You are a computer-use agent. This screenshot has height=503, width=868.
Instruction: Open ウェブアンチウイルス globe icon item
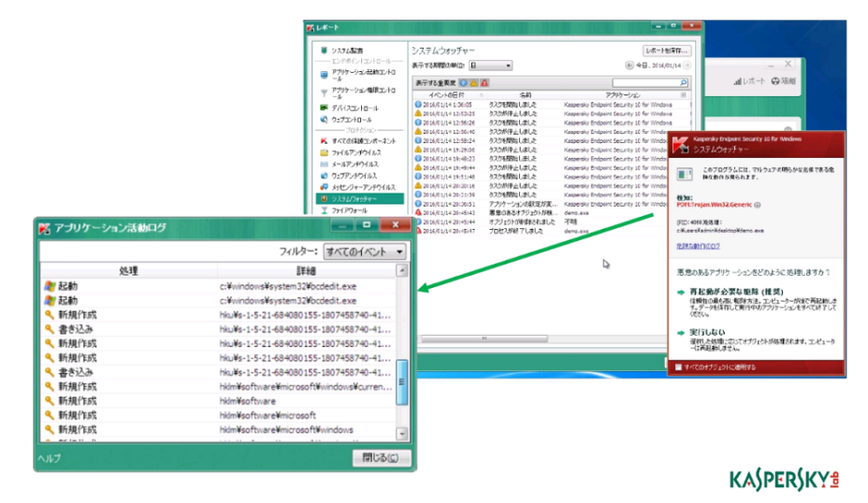click(x=349, y=176)
